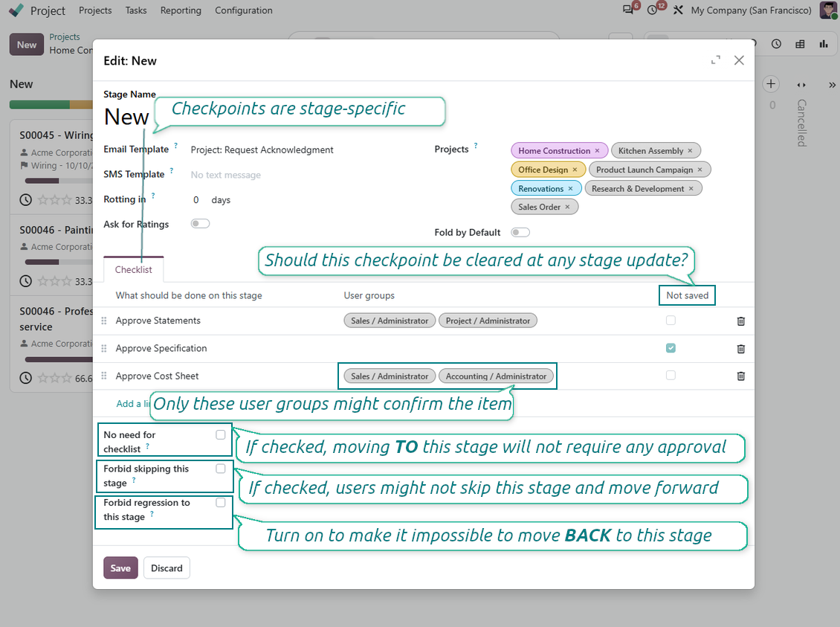Screen dimensions: 840x627
Task: Enable Forbid regression to this stage checkbox
Action: point(220,503)
